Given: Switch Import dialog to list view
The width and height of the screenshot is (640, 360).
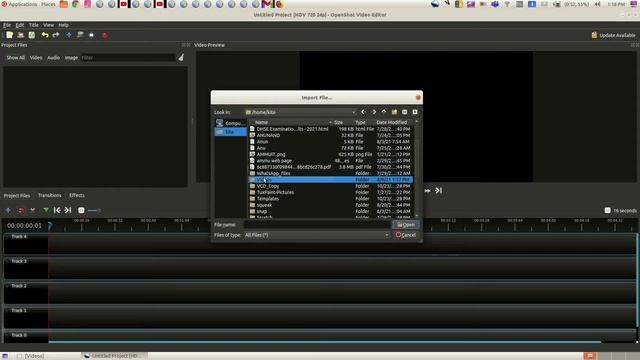Looking at the screenshot, I should pyautogui.click(x=404, y=112).
